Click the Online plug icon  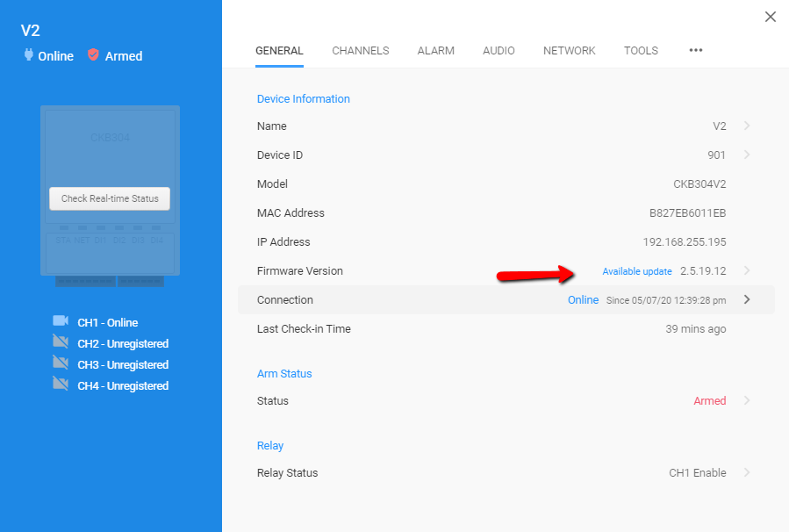[29, 54]
